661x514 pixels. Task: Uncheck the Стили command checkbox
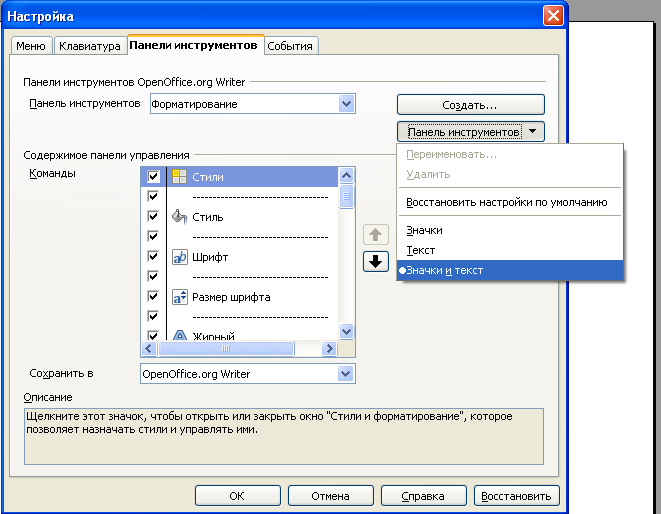pos(153,176)
